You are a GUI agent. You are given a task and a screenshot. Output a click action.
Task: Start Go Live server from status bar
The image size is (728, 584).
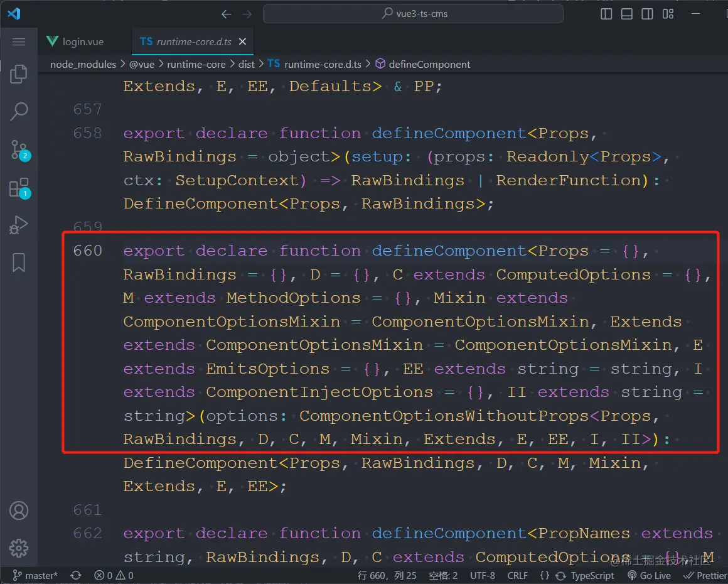pos(649,576)
